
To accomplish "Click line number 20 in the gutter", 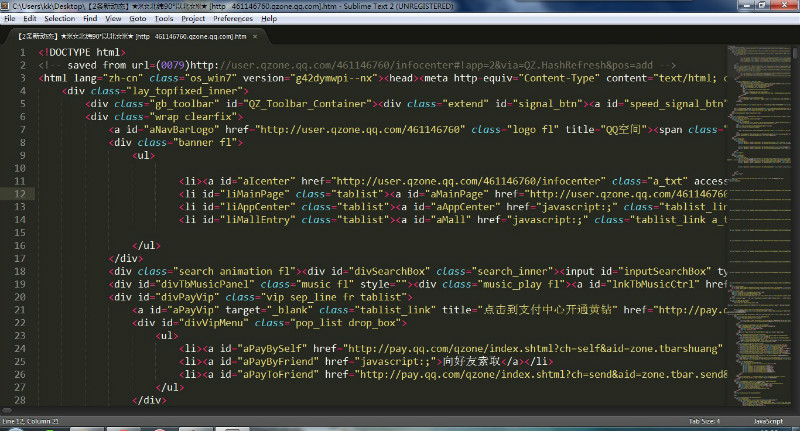I will pyautogui.click(x=19, y=297).
